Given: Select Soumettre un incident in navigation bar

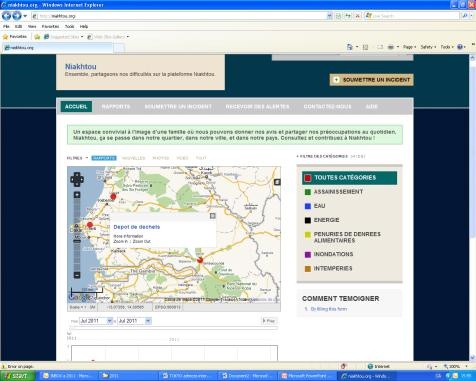Looking at the screenshot, I should pyautogui.click(x=178, y=106).
